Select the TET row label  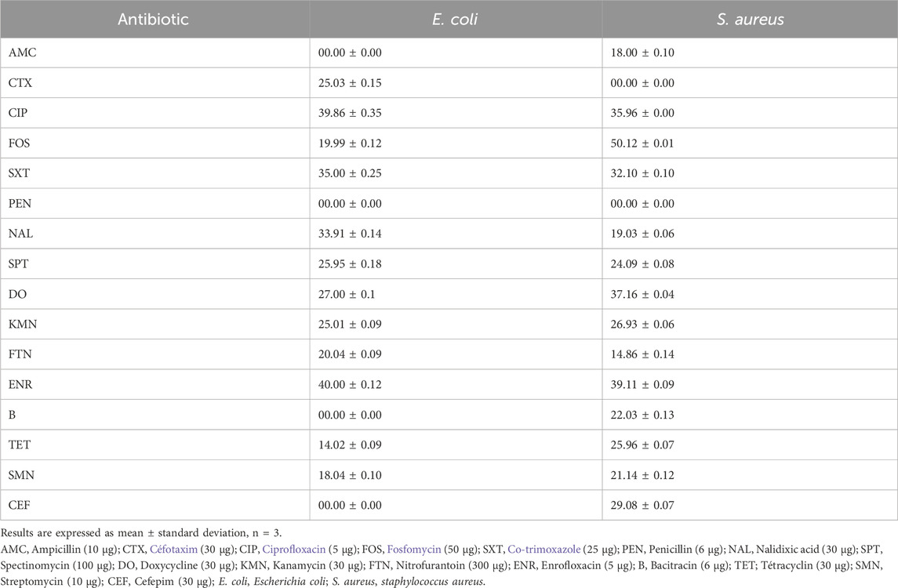click(20, 445)
